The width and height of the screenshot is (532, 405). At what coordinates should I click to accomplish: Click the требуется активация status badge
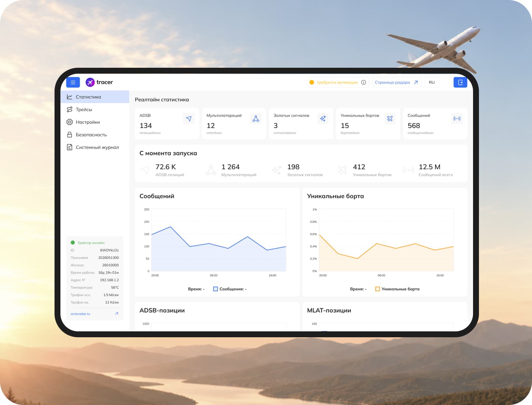(x=338, y=82)
